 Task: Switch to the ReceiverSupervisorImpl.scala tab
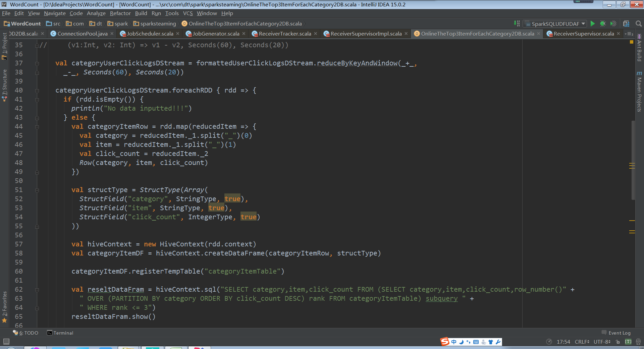coord(366,34)
